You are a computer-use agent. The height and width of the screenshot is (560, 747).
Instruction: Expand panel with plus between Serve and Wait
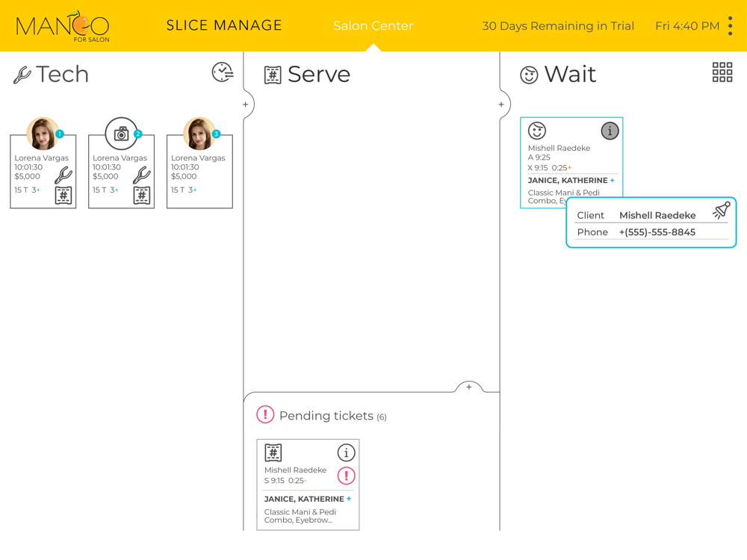[501, 105]
